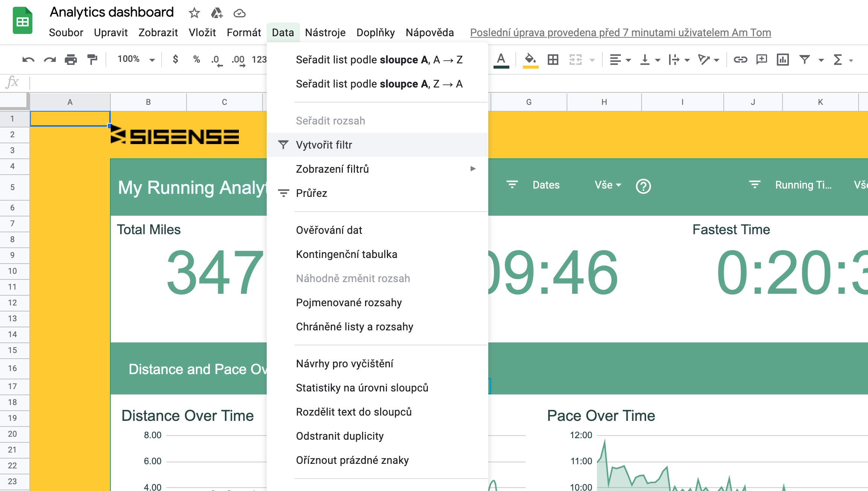The image size is (868, 491).
Task: Select the paint format roller icon
Action: pyautogui.click(x=92, y=60)
